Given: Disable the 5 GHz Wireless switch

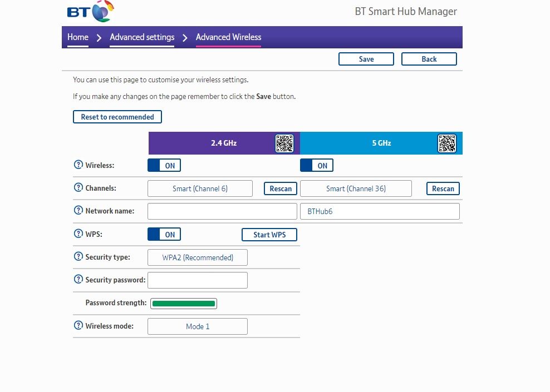Looking at the screenshot, I should (317, 165).
